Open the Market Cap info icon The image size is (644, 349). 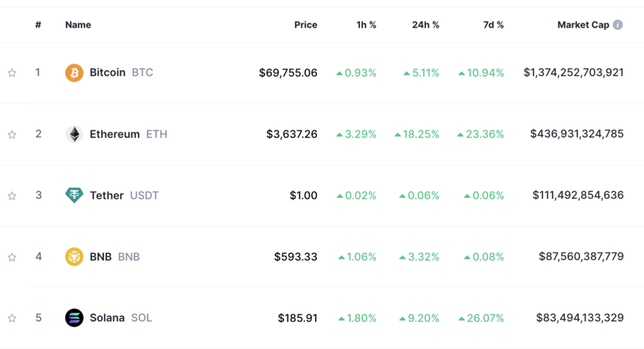(618, 25)
